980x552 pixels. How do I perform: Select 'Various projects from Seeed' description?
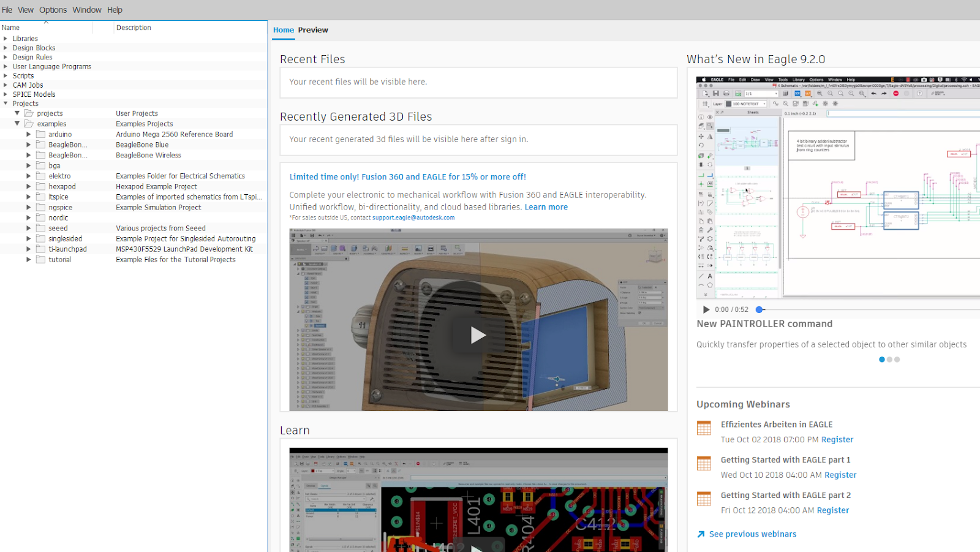(x=161, y=228)
